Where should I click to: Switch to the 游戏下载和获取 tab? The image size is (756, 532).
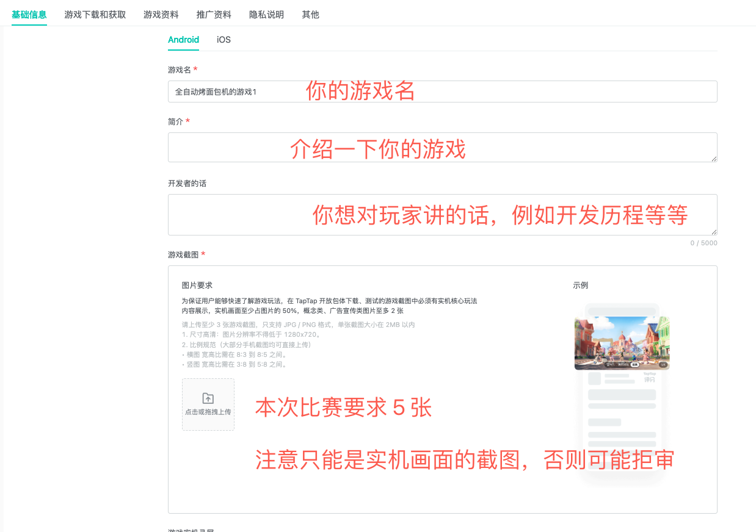[95, 15]
